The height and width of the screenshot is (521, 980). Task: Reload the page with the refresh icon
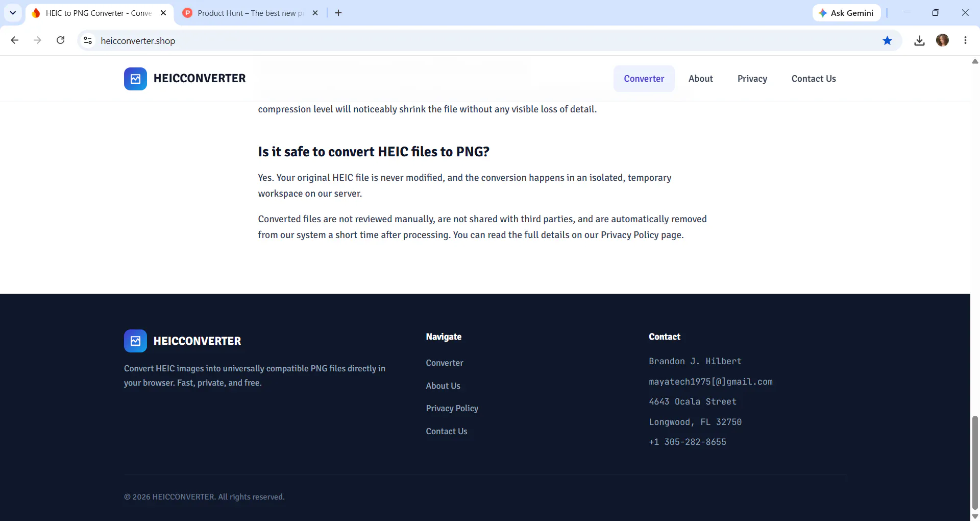point(60,40)
